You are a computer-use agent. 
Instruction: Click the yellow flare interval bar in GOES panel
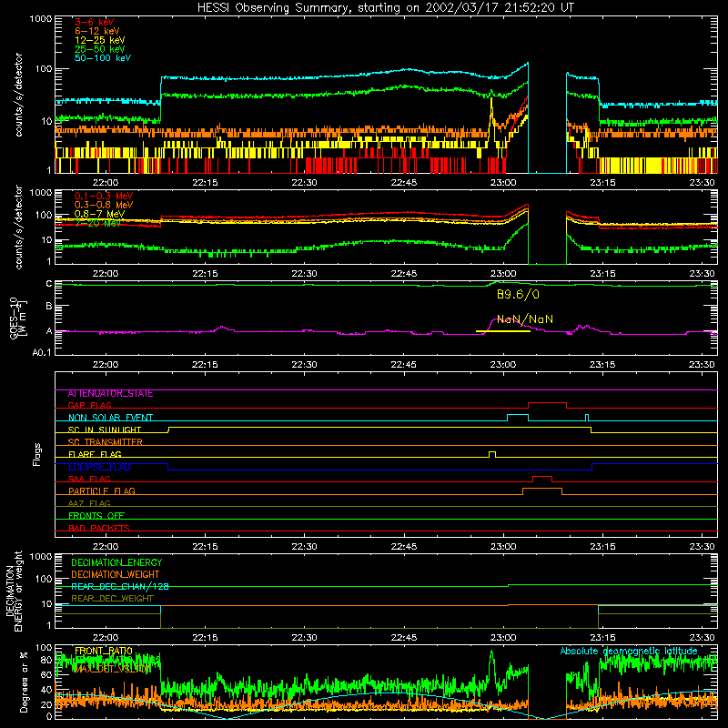coord(503,331)
